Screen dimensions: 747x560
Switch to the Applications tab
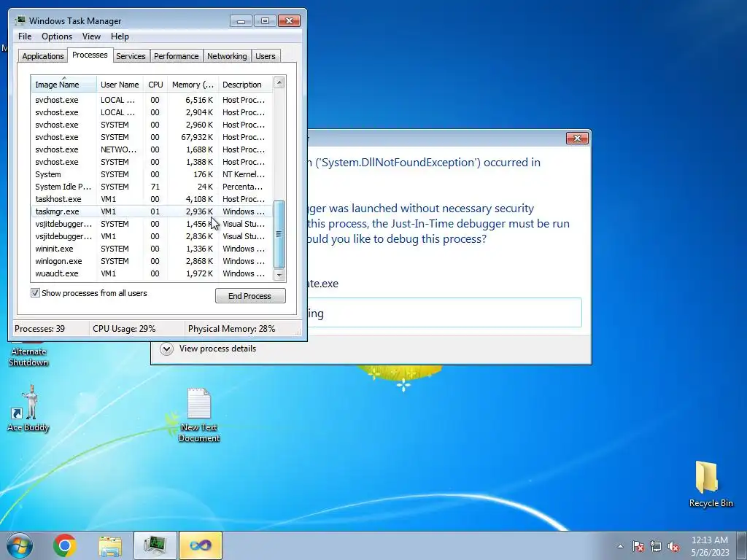(x=43, y=56)
